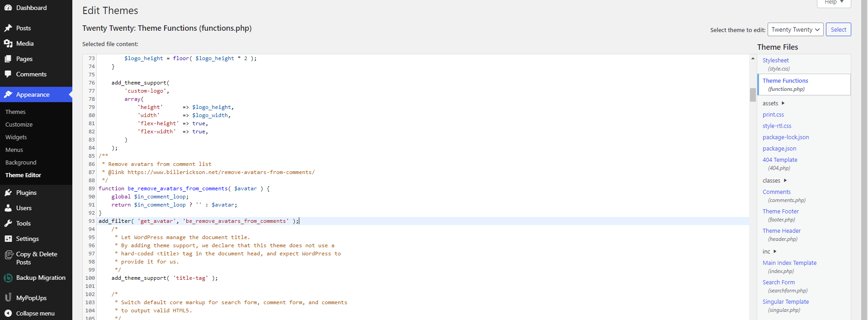Image resolution: width=868 pixels, height=320 pixels.
Task: Open the Help tab dropdown
Action: click(834, 3)
